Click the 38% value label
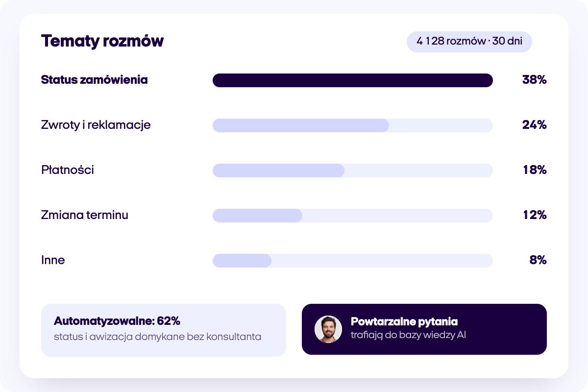 [535, 80]
